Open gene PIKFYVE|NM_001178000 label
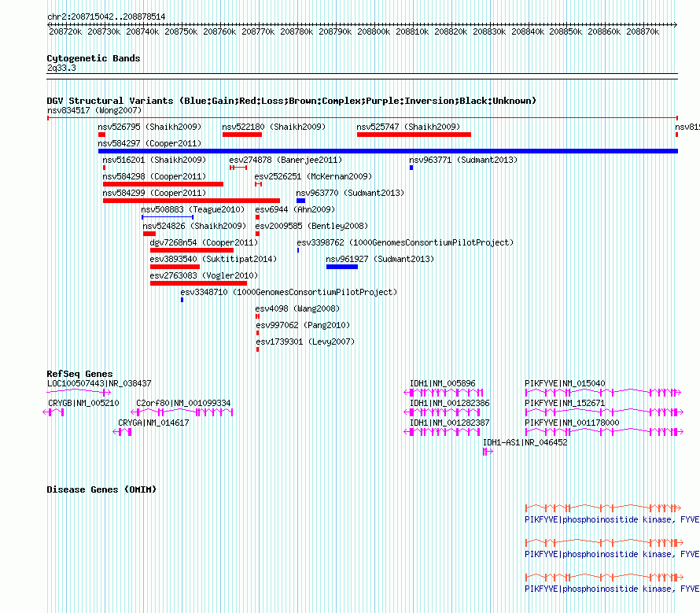700x613 pixels. pyautogui.click(x=572, y=423)
